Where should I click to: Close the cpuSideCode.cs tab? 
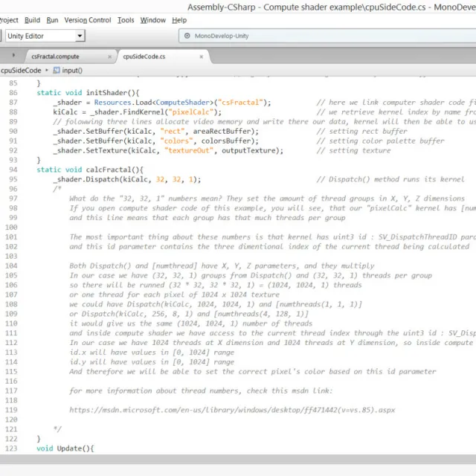click(202, 57)
